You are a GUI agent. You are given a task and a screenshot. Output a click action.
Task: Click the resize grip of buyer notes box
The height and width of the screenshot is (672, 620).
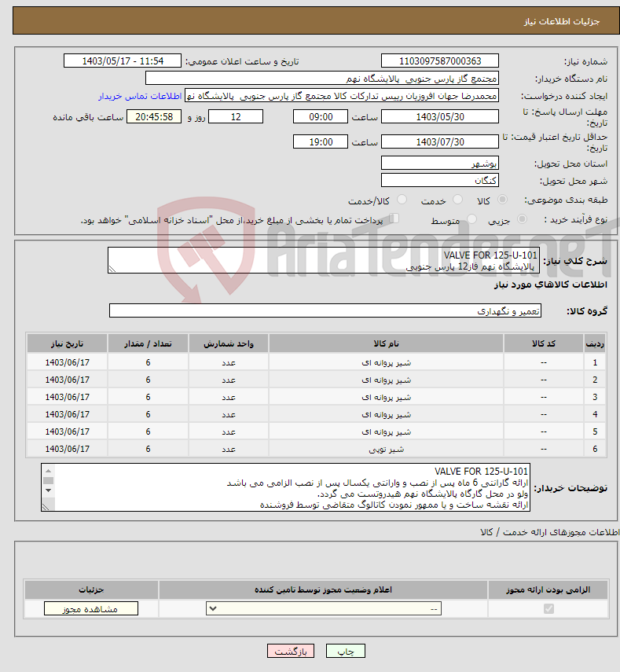point(46,507)
